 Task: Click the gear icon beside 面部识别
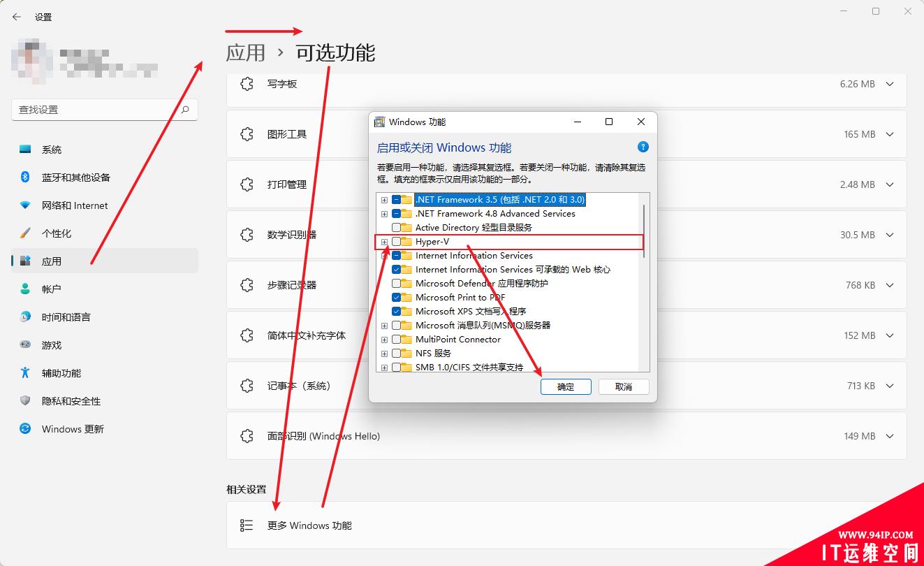247,436
